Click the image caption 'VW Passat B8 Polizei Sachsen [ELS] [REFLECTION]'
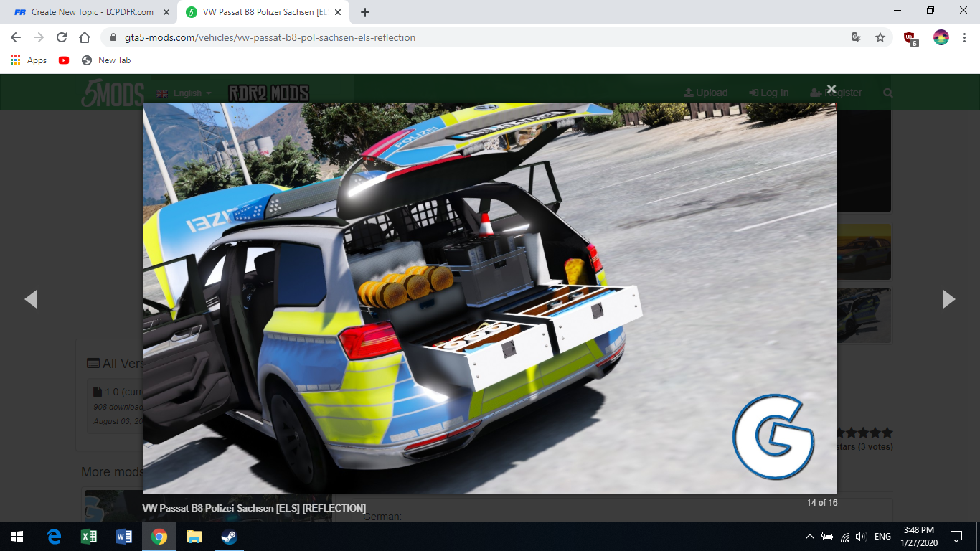 pyautogui.click(x=254, y=508)
